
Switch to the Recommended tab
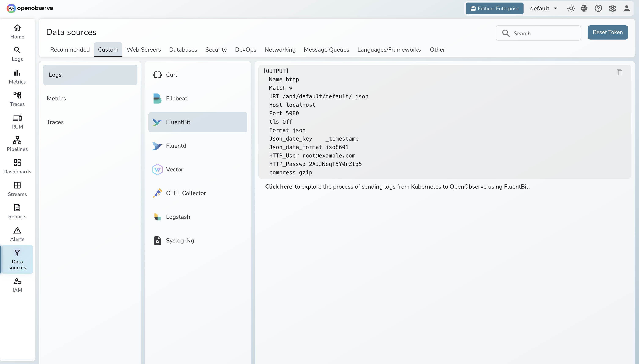point(70,49)
